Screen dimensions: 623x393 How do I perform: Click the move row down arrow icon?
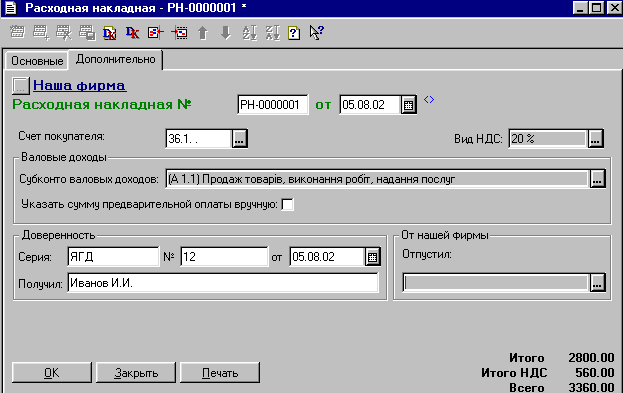(x=226, y=33)
